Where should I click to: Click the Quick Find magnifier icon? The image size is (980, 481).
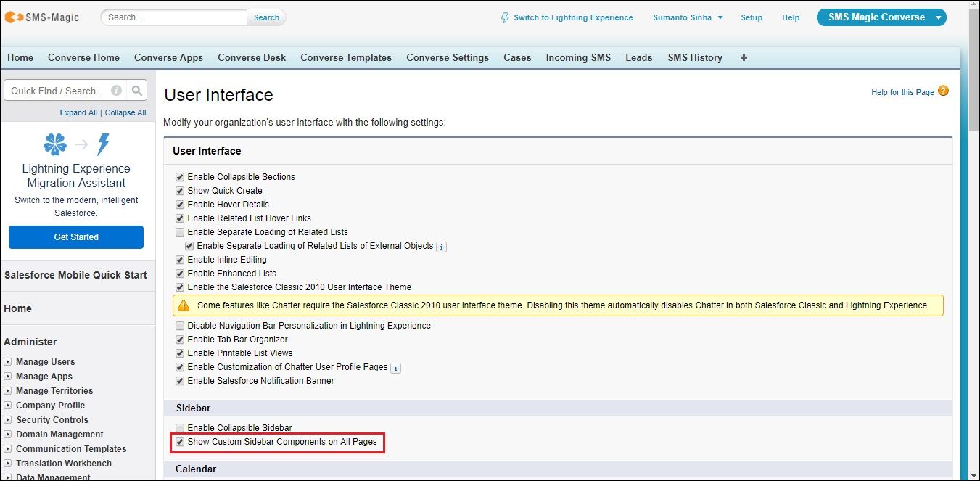point(136,91)
